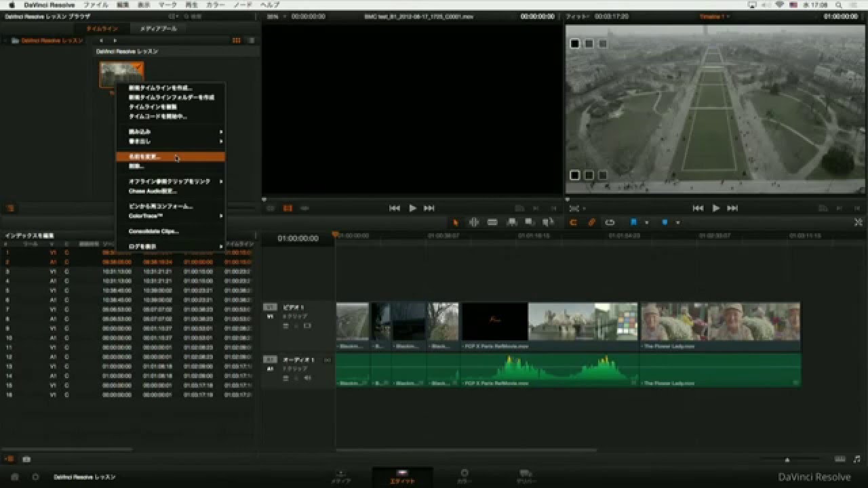The image size is (868, 488).
Task: Switch to the メディアプール tab
Action: [158, 28]
